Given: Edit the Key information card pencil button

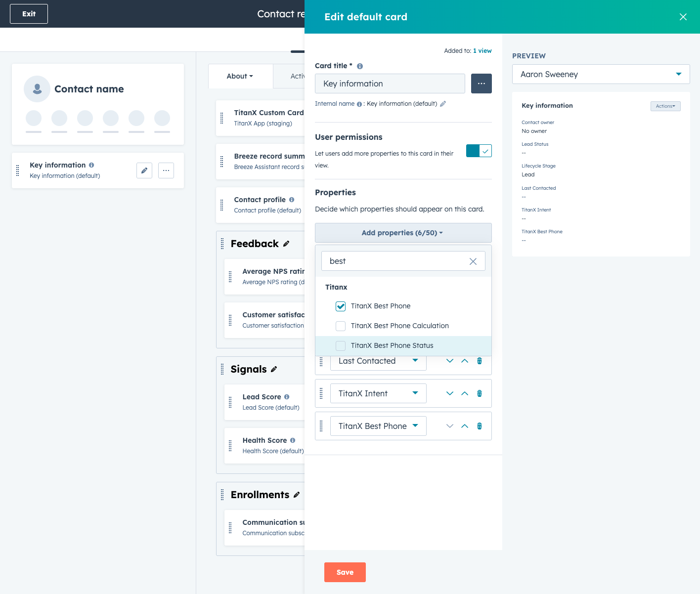Looking at the screenshot, I should [144, 170].
